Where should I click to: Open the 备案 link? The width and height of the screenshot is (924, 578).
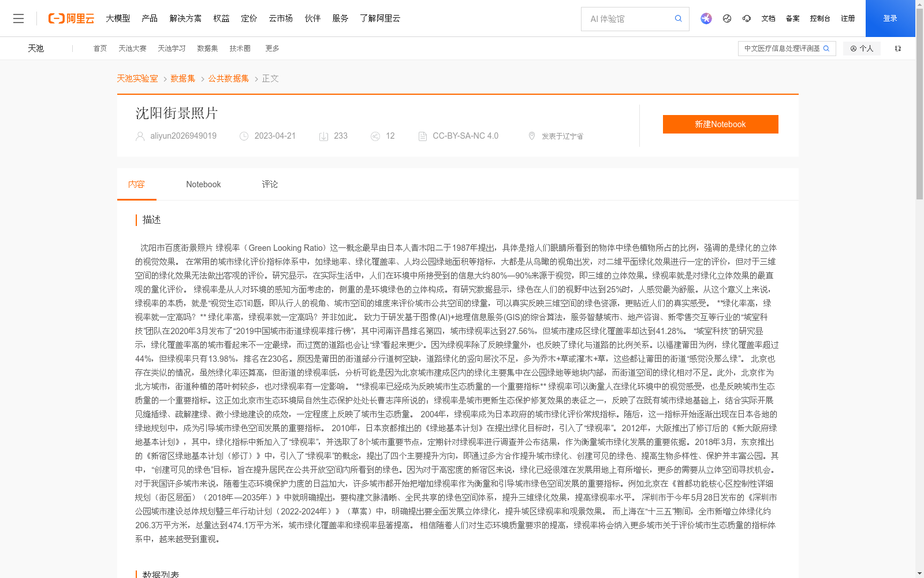(x=792, y=18)
